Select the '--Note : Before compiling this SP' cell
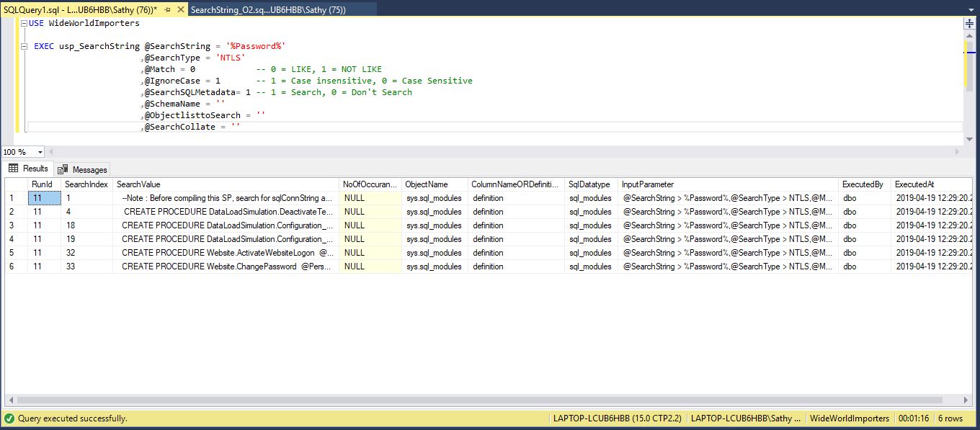 (x=226, y=198)
